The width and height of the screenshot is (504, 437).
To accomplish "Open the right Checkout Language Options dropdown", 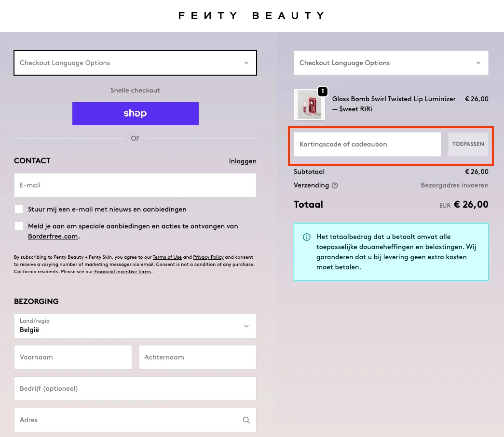I will (x=391, y=63).
